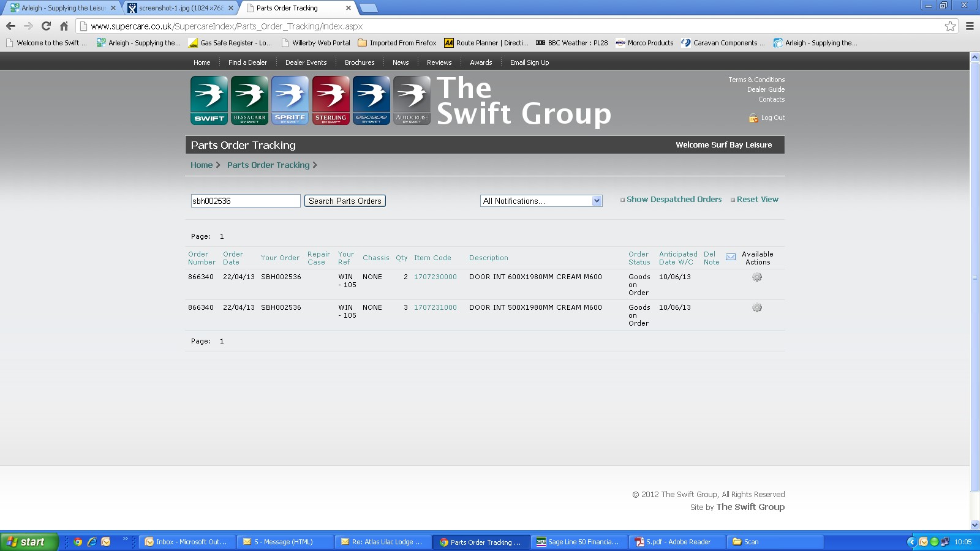980x551 pixels.
Task: Open item code 1707230000 link
Action: tap(435, 277)
